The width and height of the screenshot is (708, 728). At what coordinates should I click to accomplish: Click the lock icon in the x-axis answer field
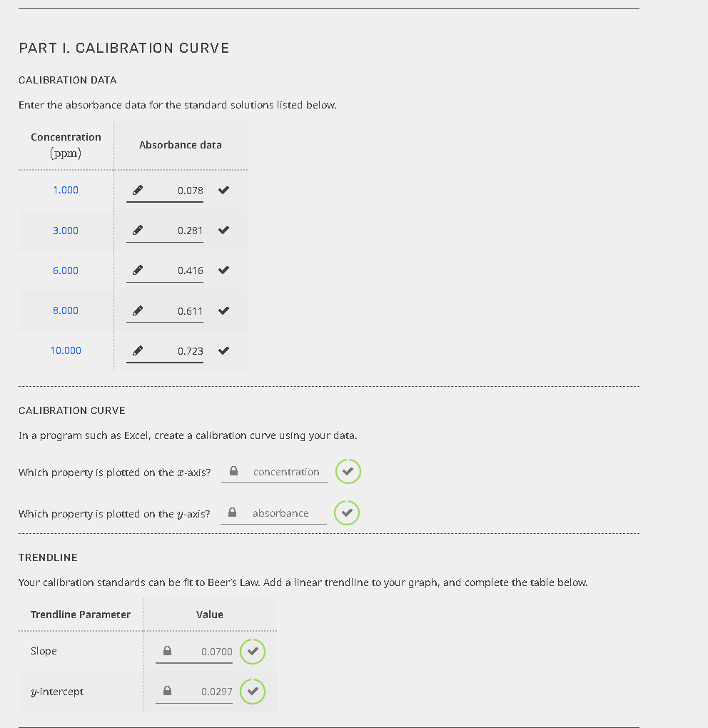coord(233,471)
